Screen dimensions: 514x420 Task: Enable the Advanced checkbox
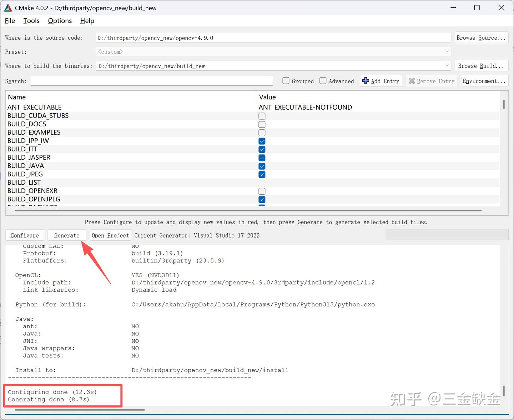point(323,81)
